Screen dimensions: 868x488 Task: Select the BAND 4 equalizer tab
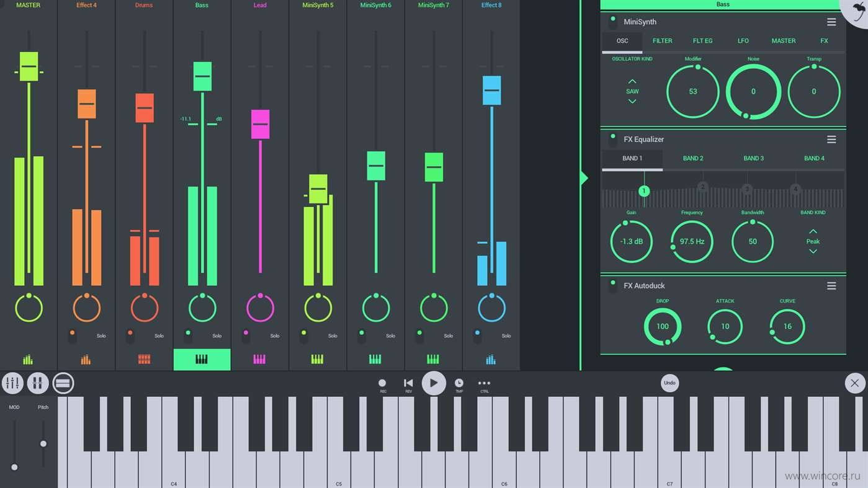(814, 159)
